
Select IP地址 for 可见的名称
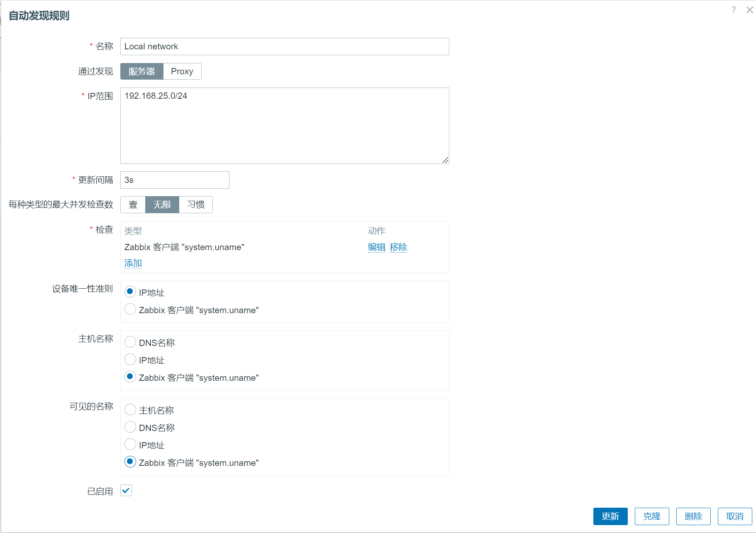pos(130,444)
